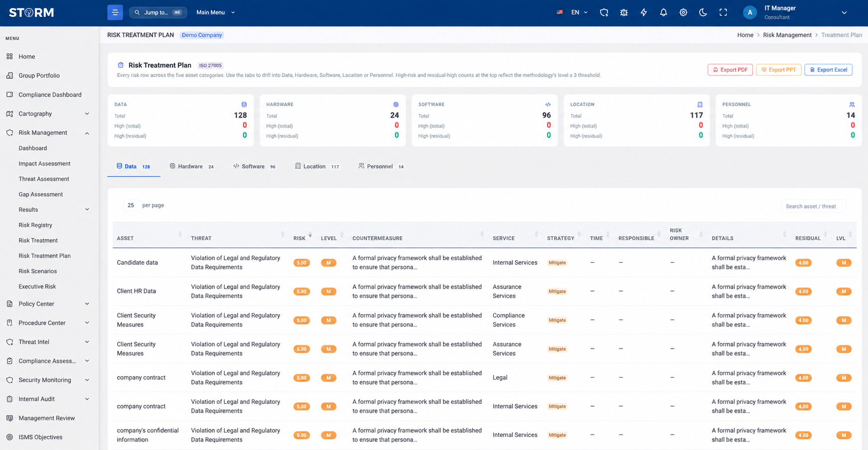Open notifications bell icon
This screenshot has width=868, height=450.
coord(663,12)
